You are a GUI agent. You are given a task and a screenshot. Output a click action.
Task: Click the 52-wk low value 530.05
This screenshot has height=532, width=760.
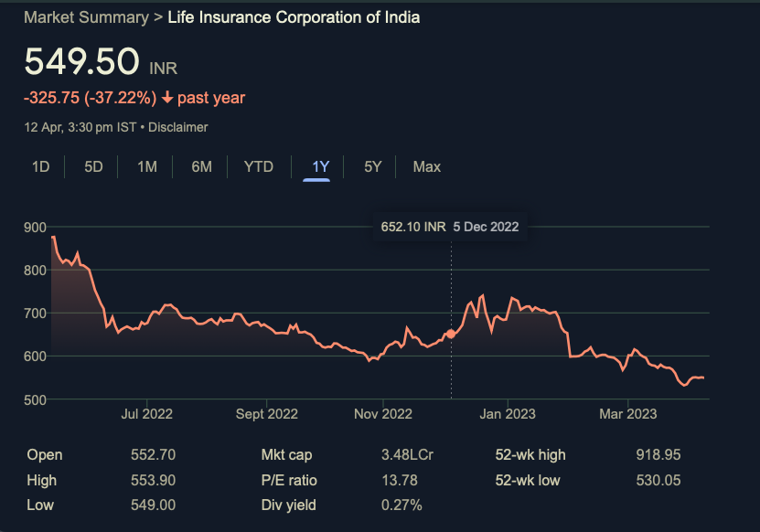tap(658, 480)
